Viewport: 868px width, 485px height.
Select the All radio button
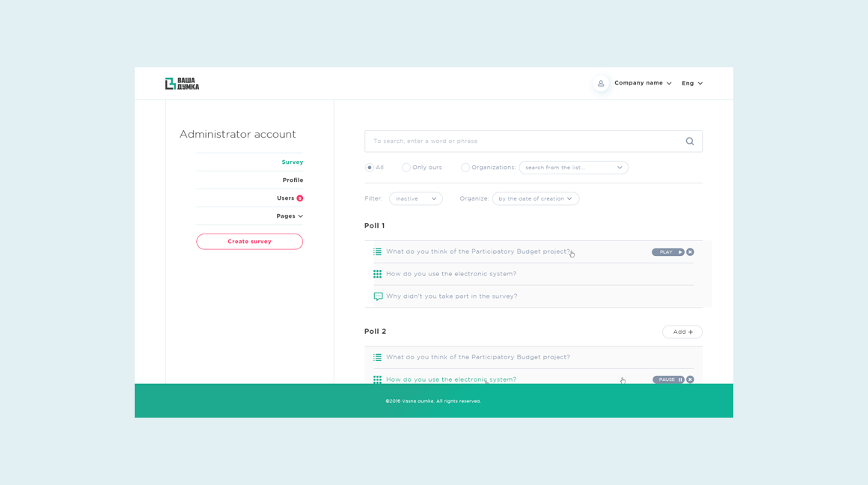point(370,168)
